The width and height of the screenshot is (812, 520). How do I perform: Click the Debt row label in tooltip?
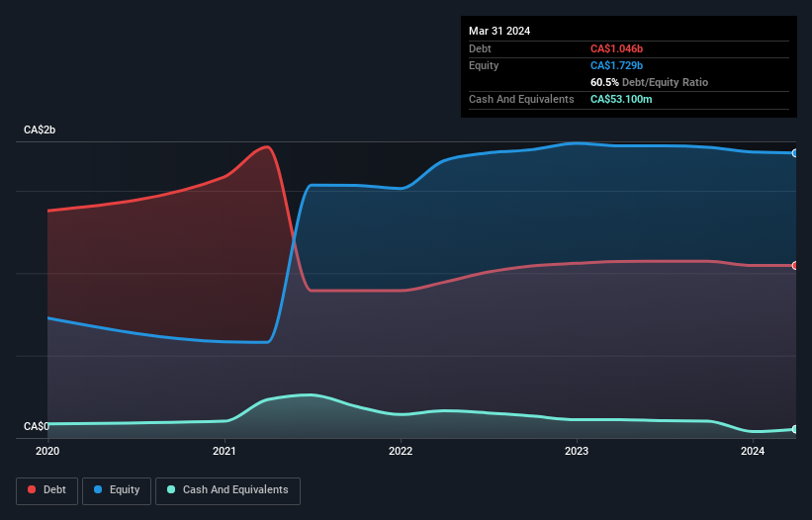click(x=480, y=48)
